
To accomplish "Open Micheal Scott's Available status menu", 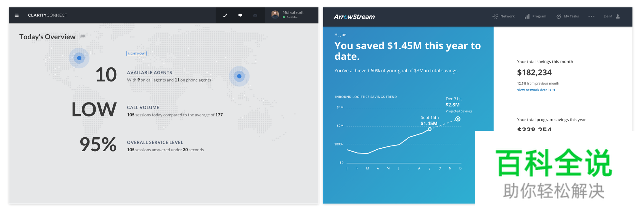I will 292,17.
